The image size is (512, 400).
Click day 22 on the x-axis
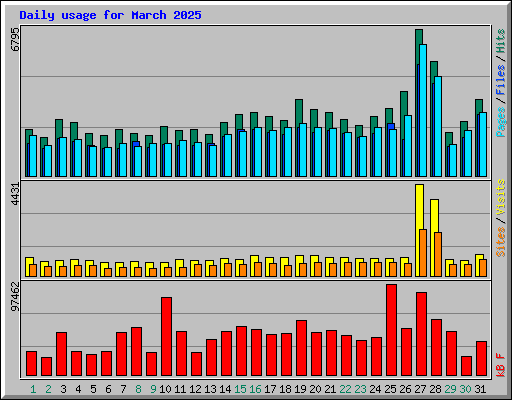(345, 389)
